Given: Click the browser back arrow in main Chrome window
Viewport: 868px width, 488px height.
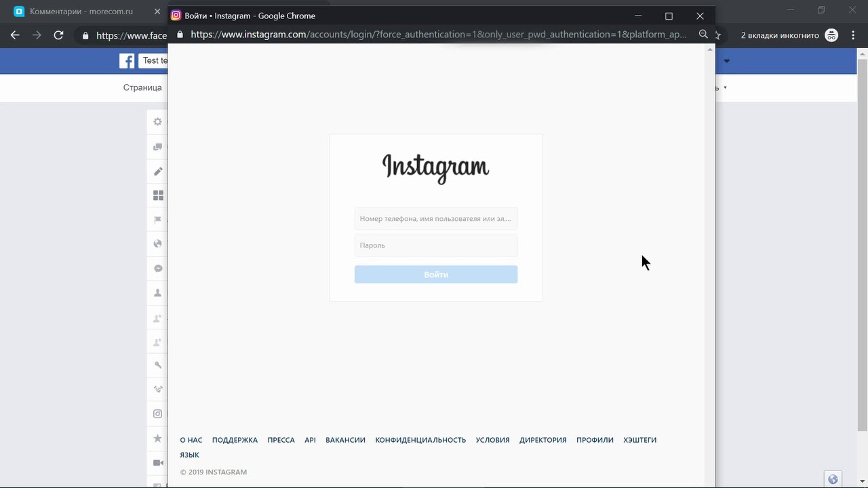Looking at the screenshot, I should click(x=15, y=35).
